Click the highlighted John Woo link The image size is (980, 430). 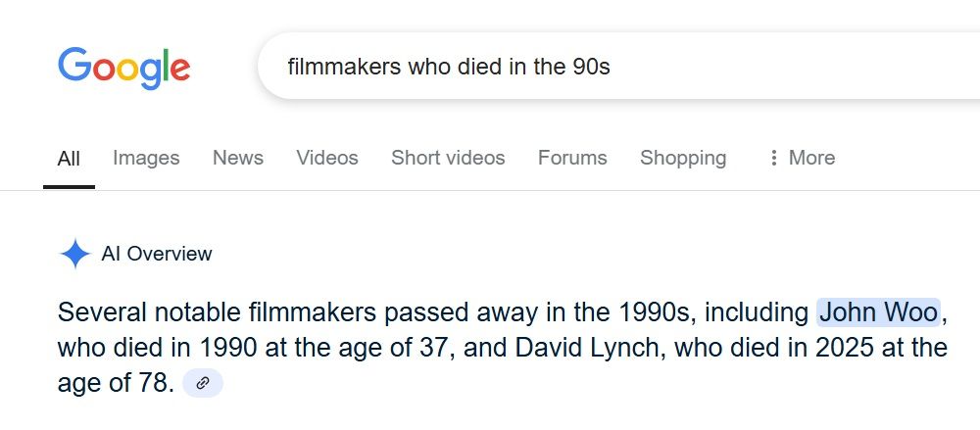[x=878, y=311]
